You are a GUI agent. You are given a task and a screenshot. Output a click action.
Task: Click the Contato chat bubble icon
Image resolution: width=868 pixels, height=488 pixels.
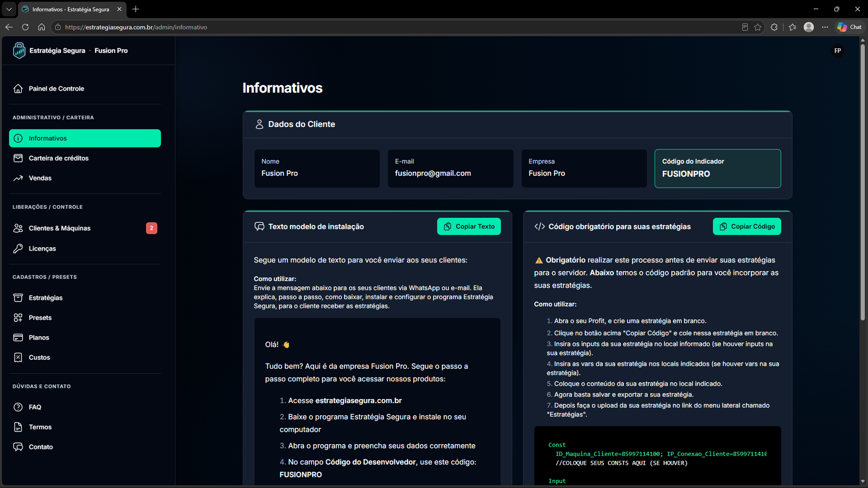point(18,447)
